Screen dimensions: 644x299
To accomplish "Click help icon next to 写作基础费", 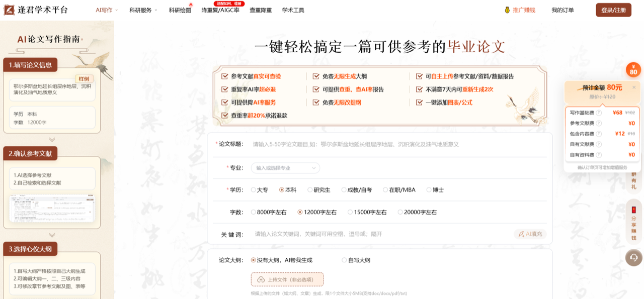I will (599, 113).
